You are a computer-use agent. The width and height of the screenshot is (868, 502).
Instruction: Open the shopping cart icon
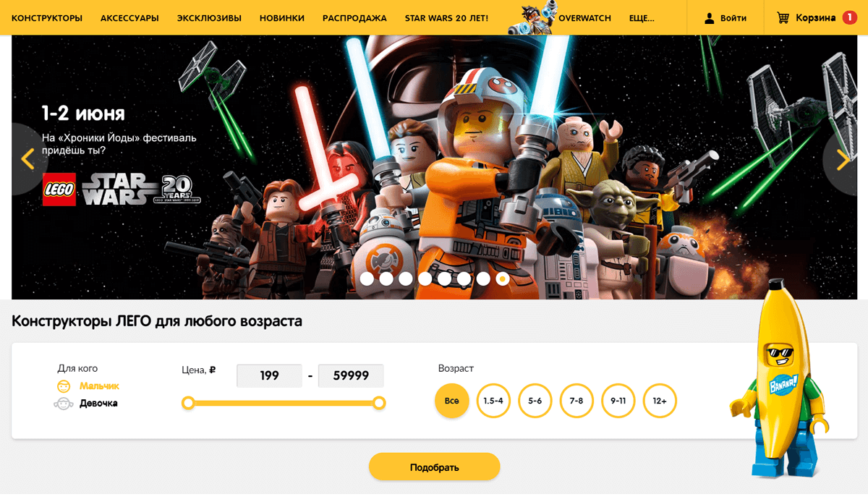(783, 17)
